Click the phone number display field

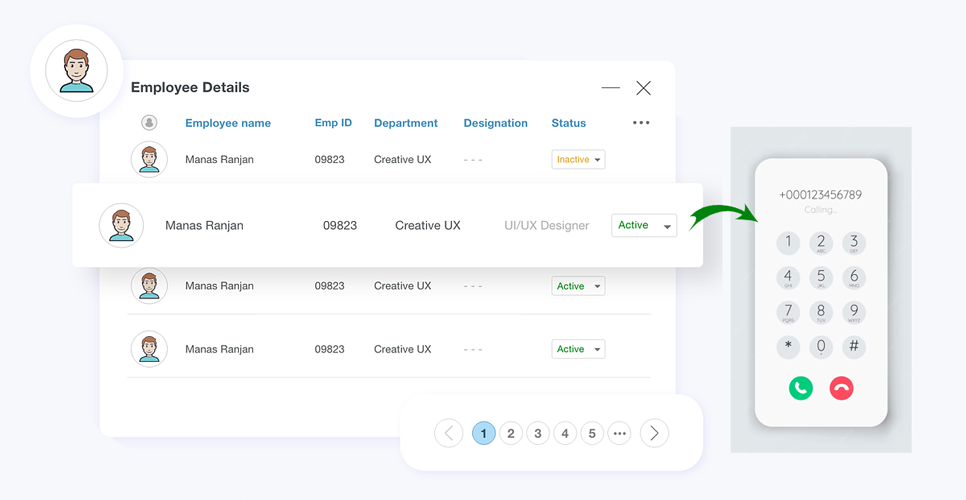coord(820,195)
